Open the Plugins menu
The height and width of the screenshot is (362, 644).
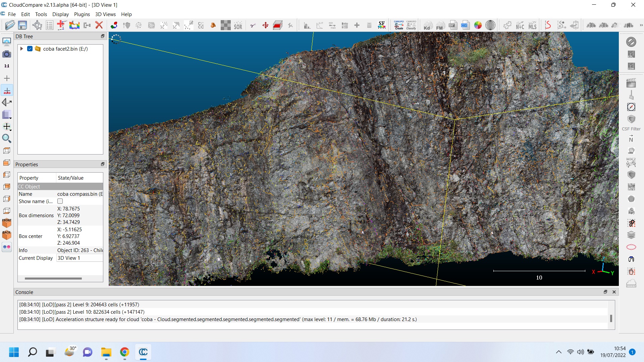(81, 14)
